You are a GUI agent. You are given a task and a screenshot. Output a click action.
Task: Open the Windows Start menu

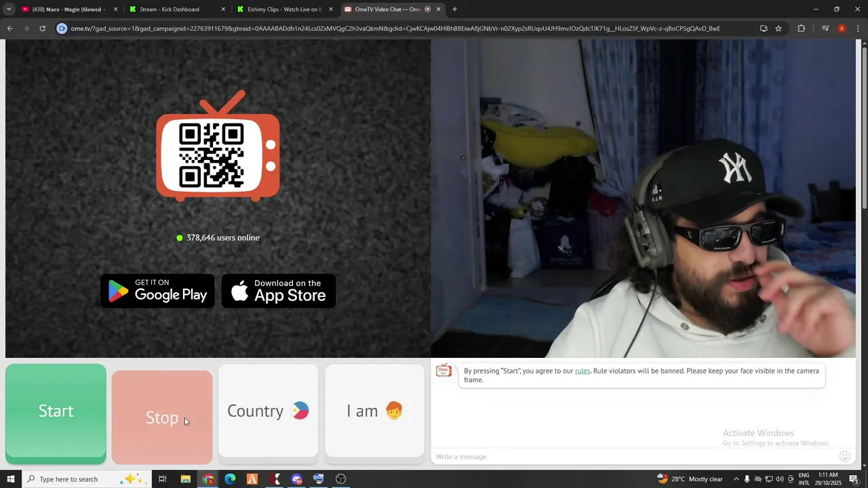pos(10,479)
